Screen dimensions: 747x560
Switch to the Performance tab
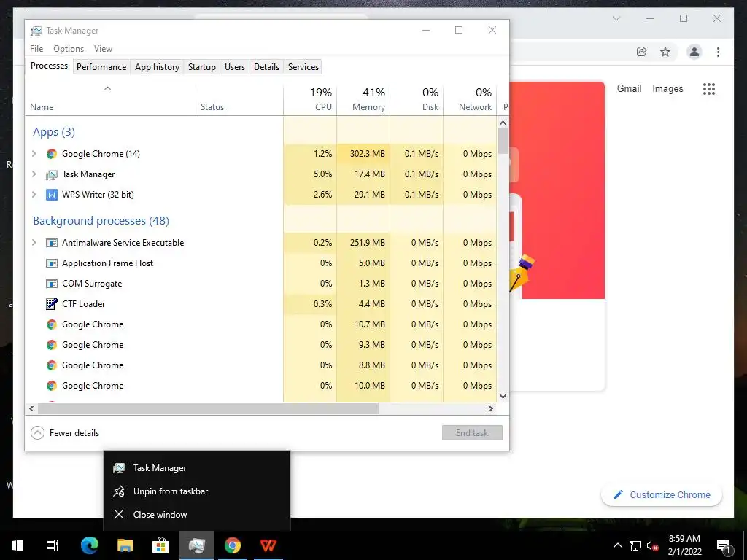tap(101, 66)
